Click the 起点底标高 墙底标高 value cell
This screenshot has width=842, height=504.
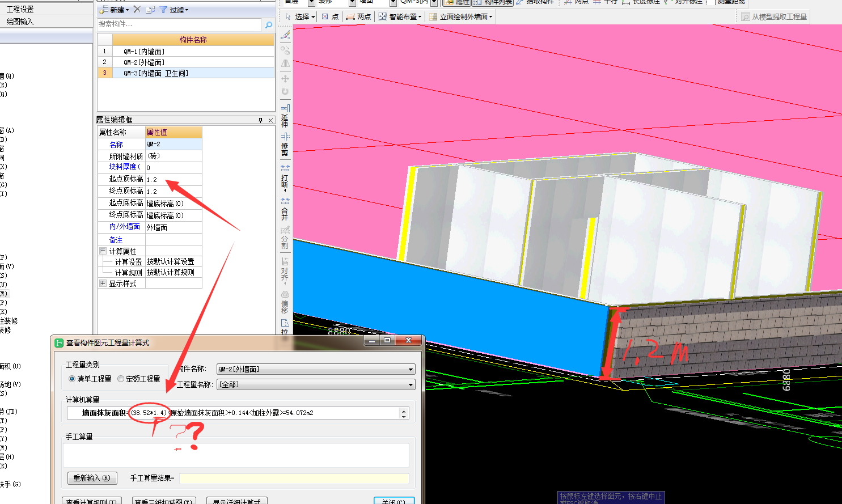pos(174,203)
